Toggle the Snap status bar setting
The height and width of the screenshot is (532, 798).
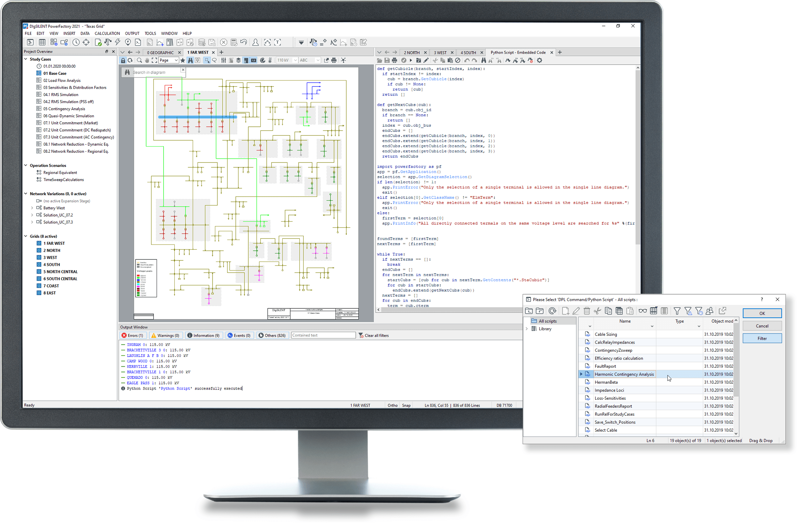click(x=406, y=405)
